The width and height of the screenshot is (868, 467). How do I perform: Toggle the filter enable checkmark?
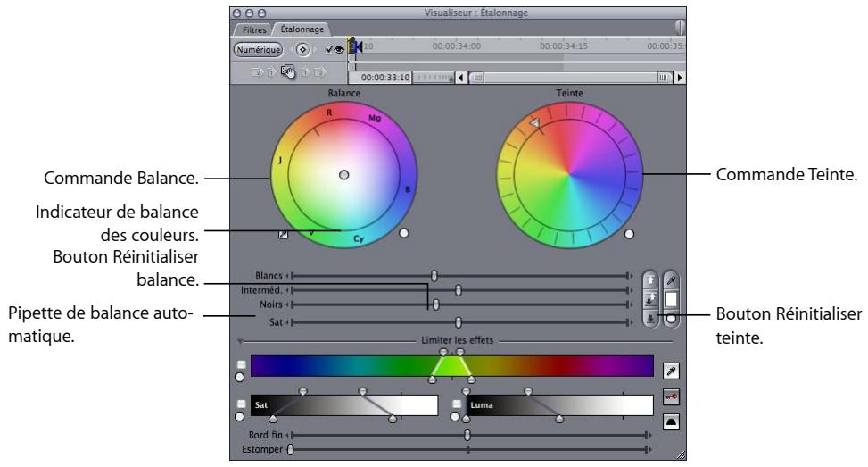(x=329, y=50)
